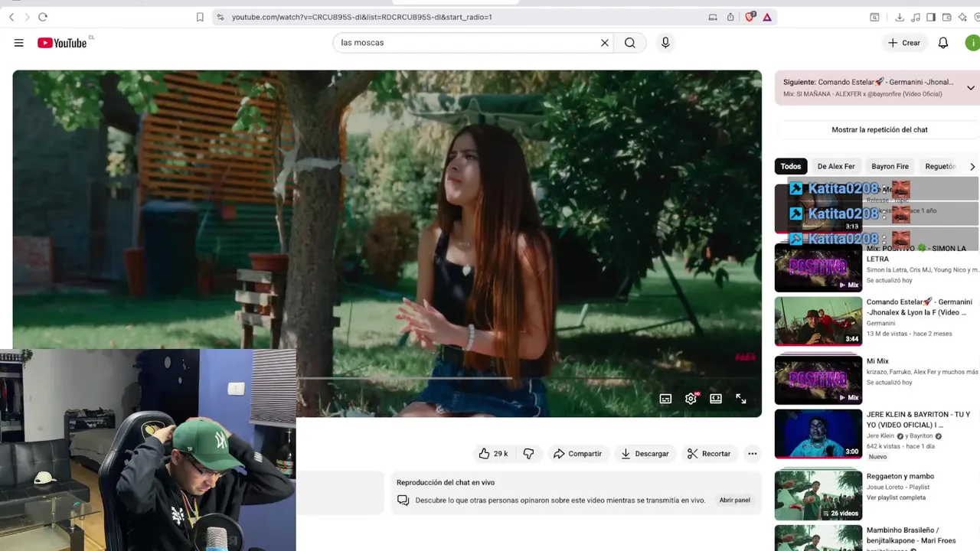Select the Todos filter chip

pyautogui.click(x=791, y=166)
